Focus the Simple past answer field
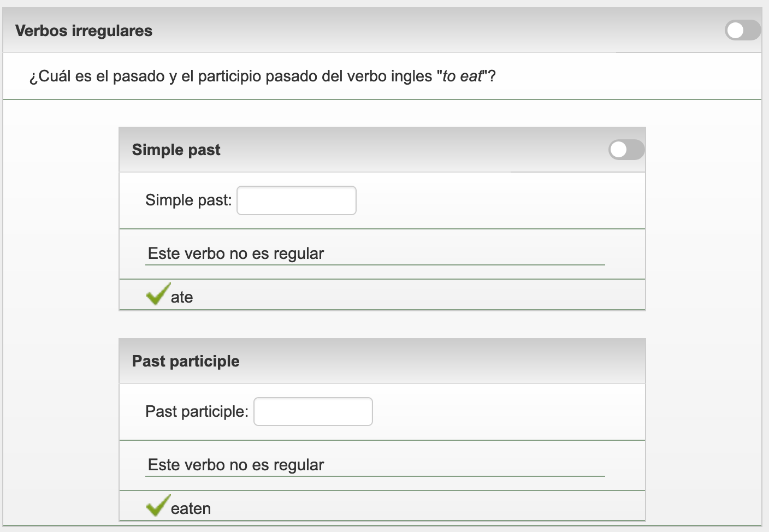Image resolution: width=769 pixels, height=532 pixels. point(297,200)
